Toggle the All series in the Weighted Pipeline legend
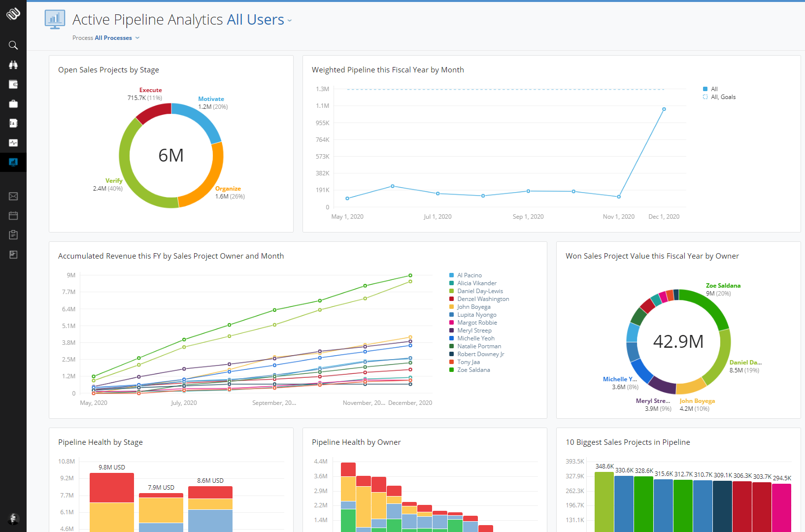The width and height of the screenshot is (805, 532). 712,89
